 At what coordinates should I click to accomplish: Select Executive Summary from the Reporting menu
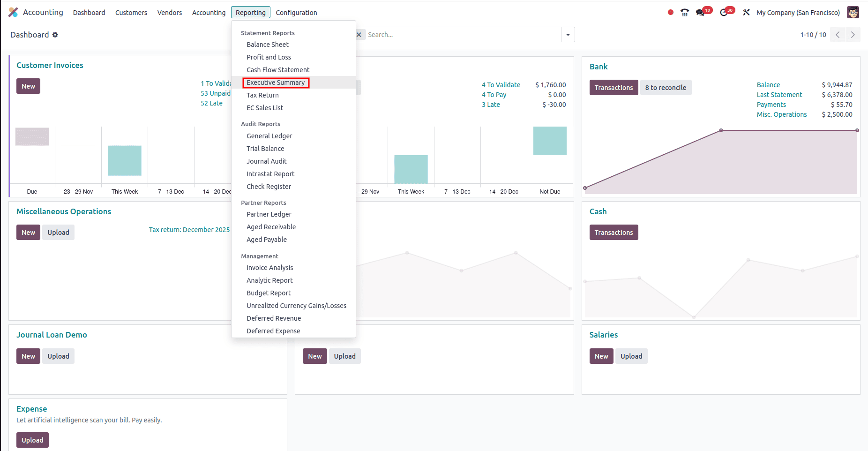pos(276,83)
